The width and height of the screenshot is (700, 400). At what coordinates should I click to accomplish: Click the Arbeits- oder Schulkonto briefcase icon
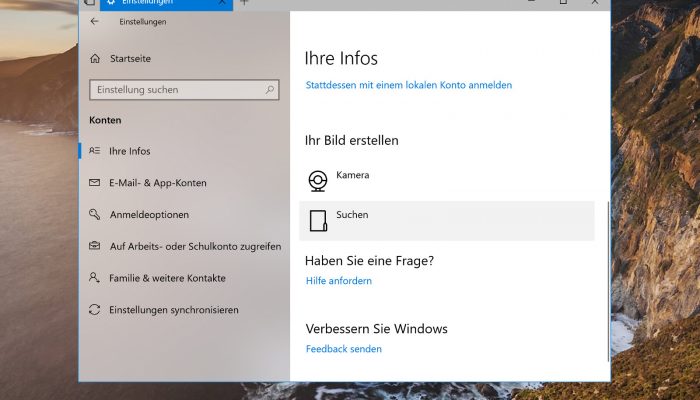tap(94, 246)
